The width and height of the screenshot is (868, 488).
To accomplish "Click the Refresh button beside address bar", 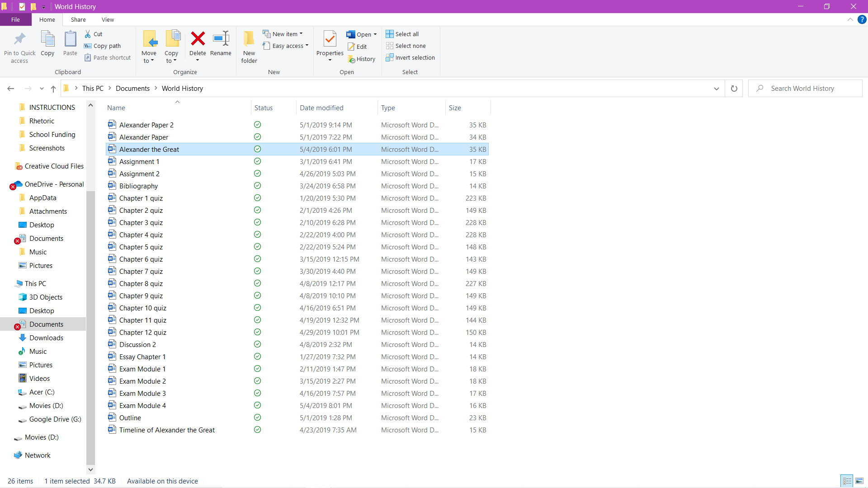I will click(x=734, y=89).
